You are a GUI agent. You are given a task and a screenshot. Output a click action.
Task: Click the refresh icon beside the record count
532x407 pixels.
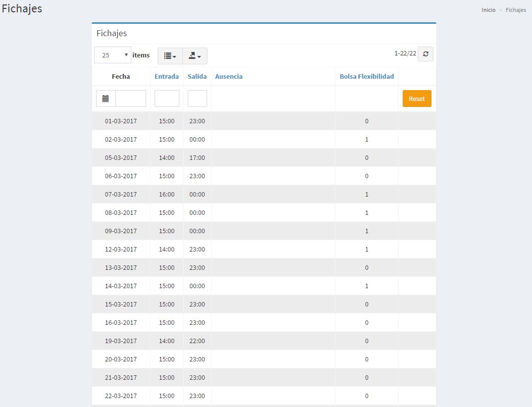point(425,54)
